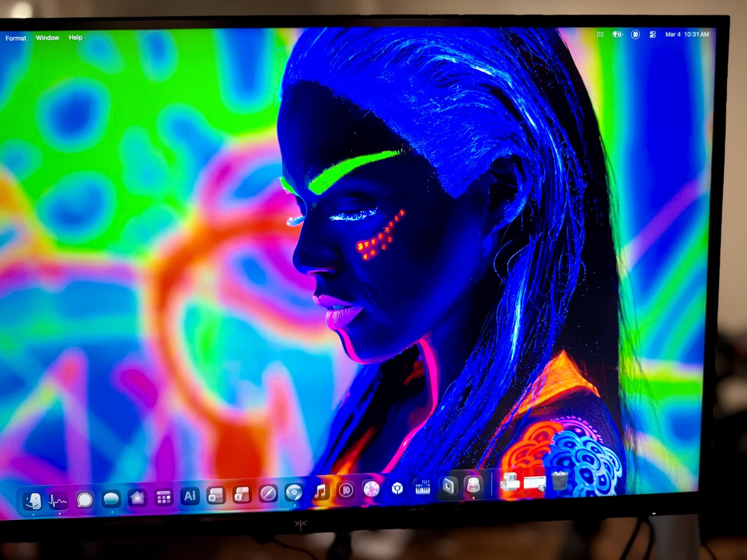
Task: Open the Home app
Action: 137,498
